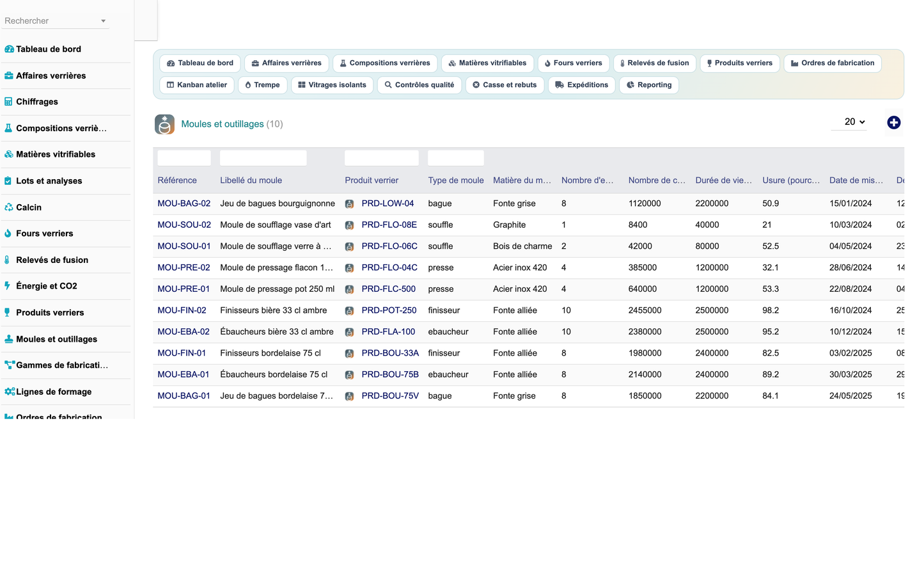Click the Type de moule filter field
The width and height of the screenshot is (924, 572).
[456, 158]
